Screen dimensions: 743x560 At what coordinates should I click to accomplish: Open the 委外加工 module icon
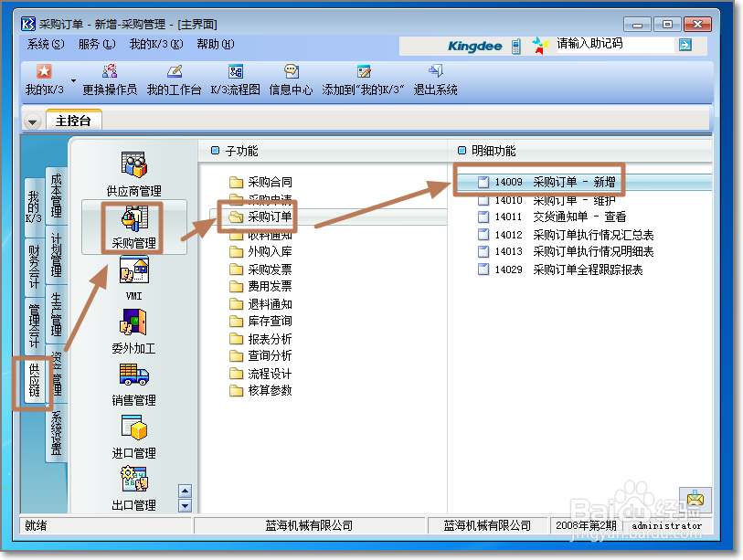tap(135, 327)
